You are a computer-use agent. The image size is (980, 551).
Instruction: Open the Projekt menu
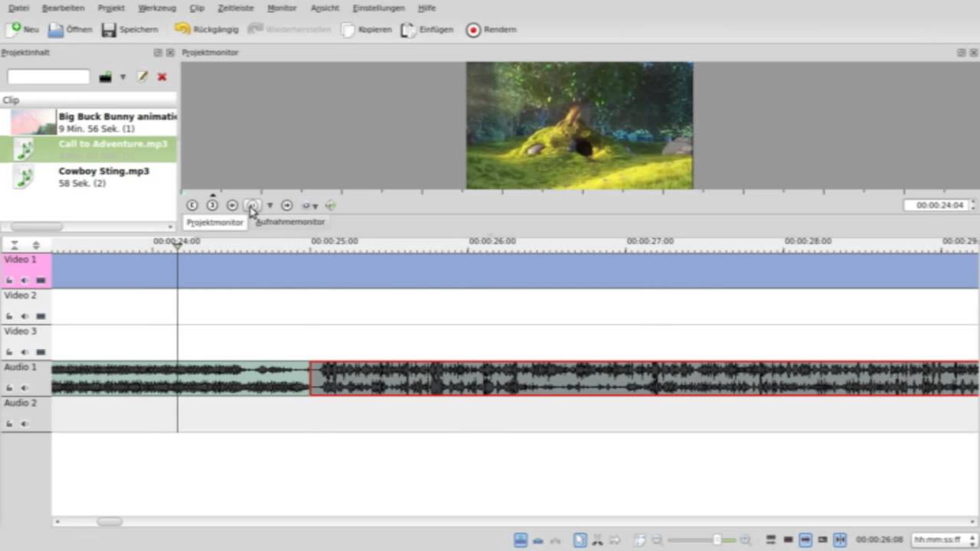click(111, 8)
